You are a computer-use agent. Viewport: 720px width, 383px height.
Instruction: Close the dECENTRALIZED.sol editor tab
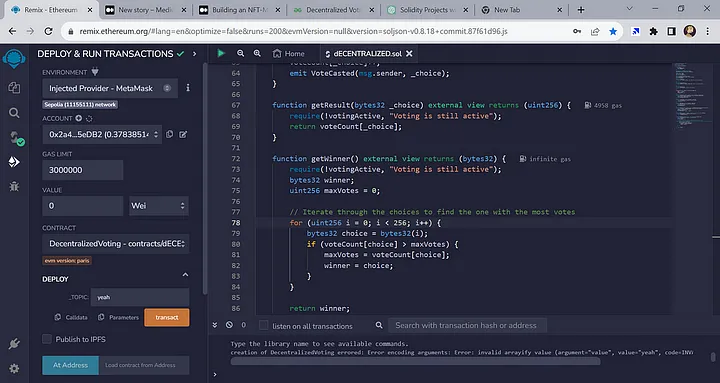pos(409,54)
